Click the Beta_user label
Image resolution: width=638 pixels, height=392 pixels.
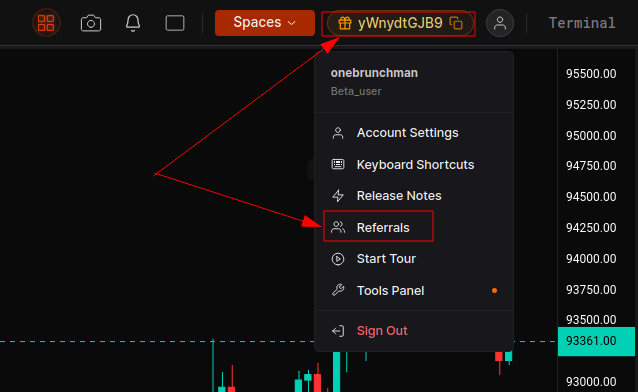point(356,91)
